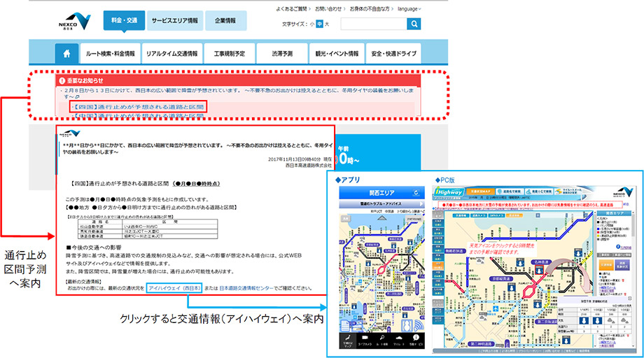Click the red-outlined snowman weather icon on PC map

tap(540, 270)
